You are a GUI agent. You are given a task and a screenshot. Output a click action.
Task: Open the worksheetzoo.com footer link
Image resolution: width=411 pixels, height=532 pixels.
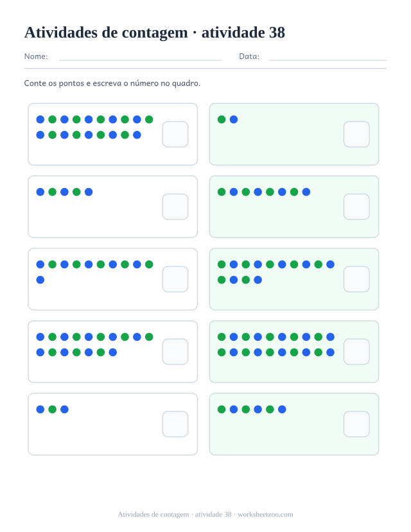[265, 515]
